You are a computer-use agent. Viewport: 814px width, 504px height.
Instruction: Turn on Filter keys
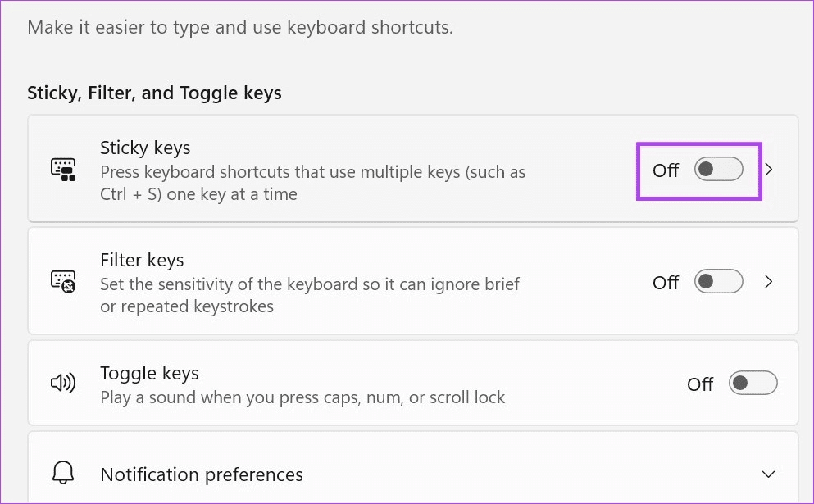(717, 281)
